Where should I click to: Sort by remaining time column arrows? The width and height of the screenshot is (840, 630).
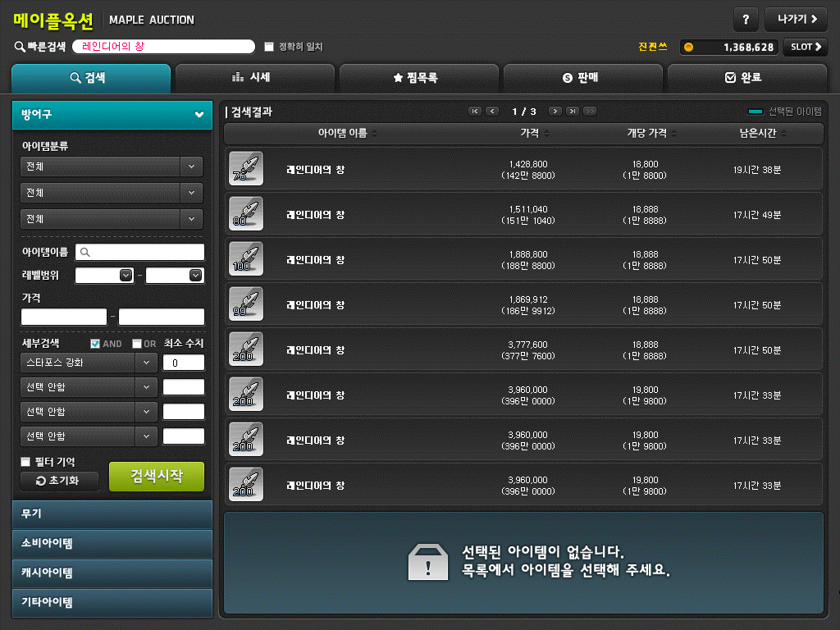(x=783, y=134)
